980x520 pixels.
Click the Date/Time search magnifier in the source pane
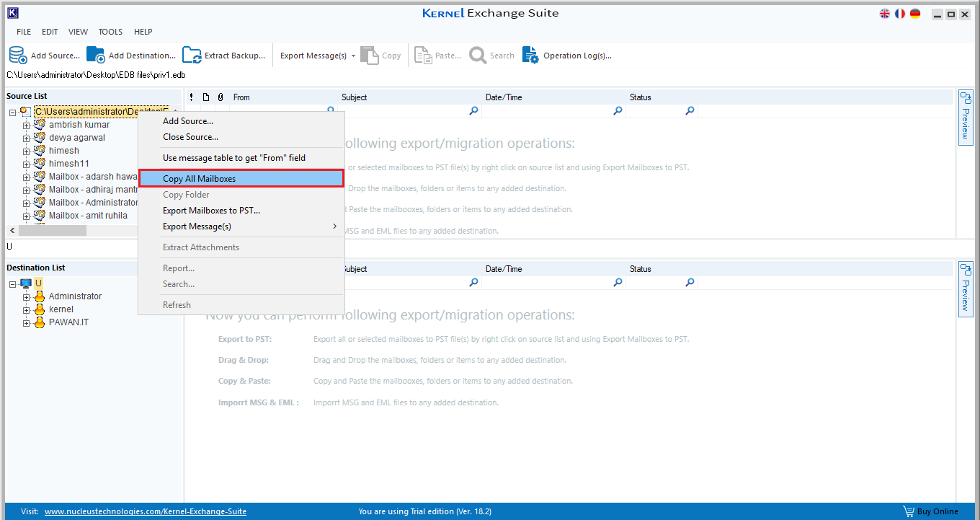(618, 111)
